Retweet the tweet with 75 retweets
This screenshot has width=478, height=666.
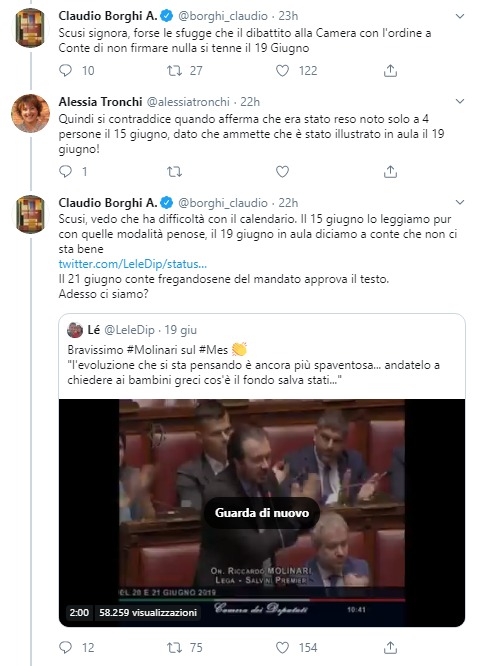pos(174,647)
